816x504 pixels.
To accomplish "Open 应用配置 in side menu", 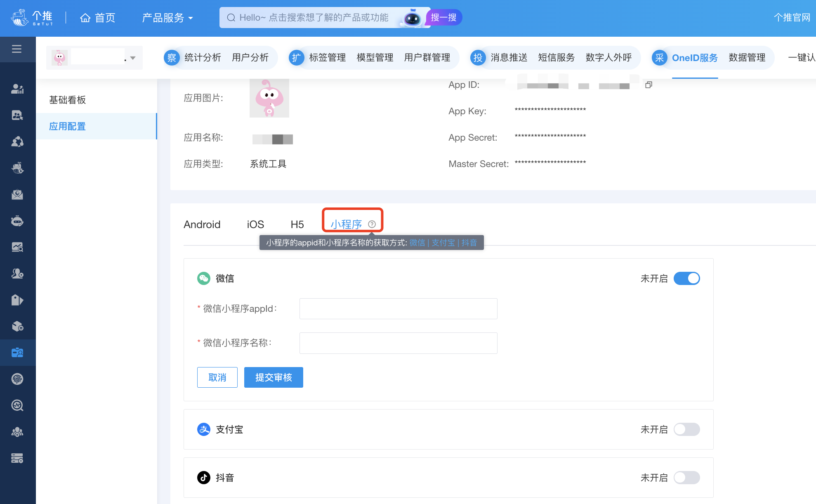I will pyautogui.click(x=97, y=126).
